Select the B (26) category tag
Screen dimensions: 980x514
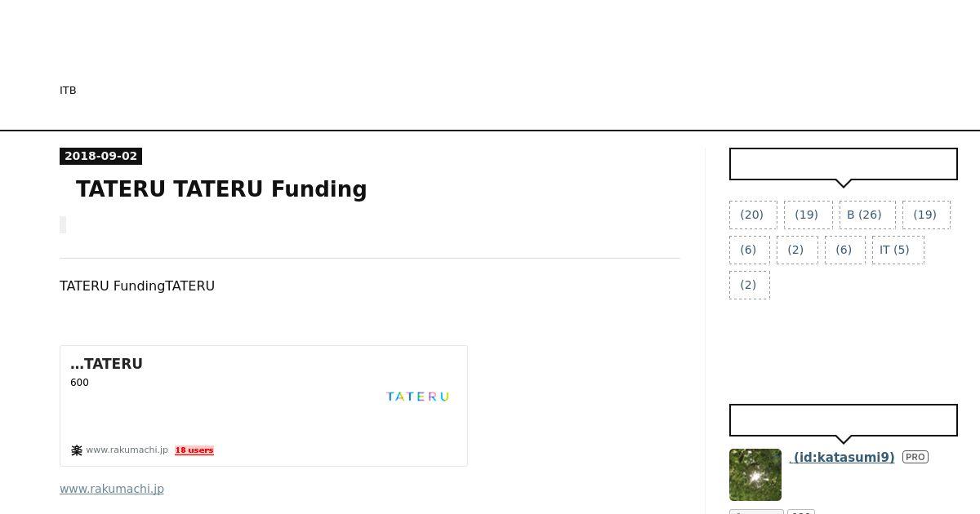point(867,215)
